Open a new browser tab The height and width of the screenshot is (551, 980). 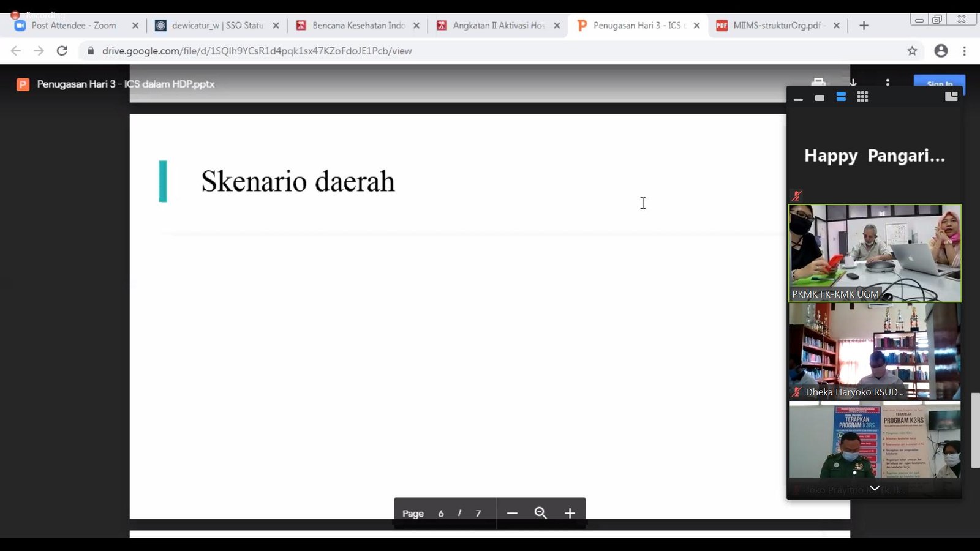tap(864, 26)
